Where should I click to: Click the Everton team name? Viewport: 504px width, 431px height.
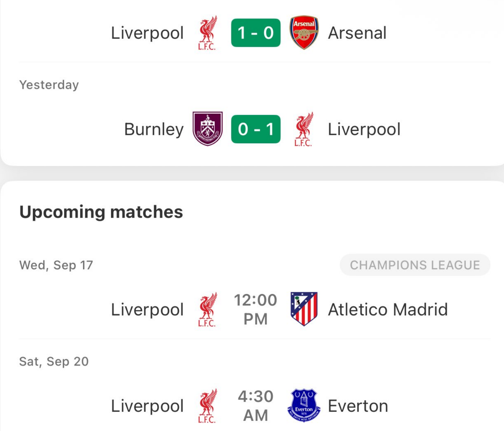point(358,406)
